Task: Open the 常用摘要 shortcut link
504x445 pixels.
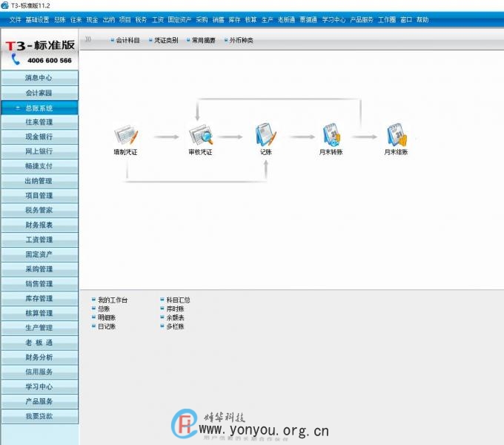Action: click(x=204, y=40)
